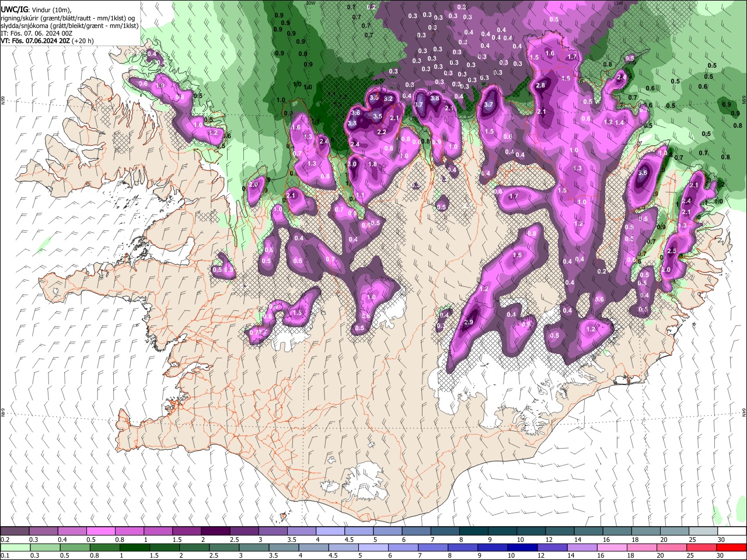
Task: Select the white upper legend swatch after 30
Action: (x=732, y=531)
